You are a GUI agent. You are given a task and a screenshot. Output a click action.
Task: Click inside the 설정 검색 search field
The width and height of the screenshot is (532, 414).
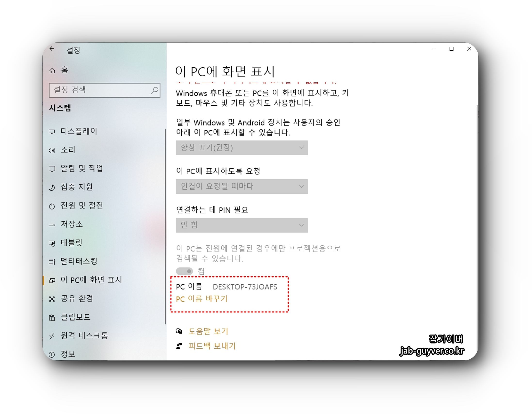pyautogui.click(x=102, y=90)
